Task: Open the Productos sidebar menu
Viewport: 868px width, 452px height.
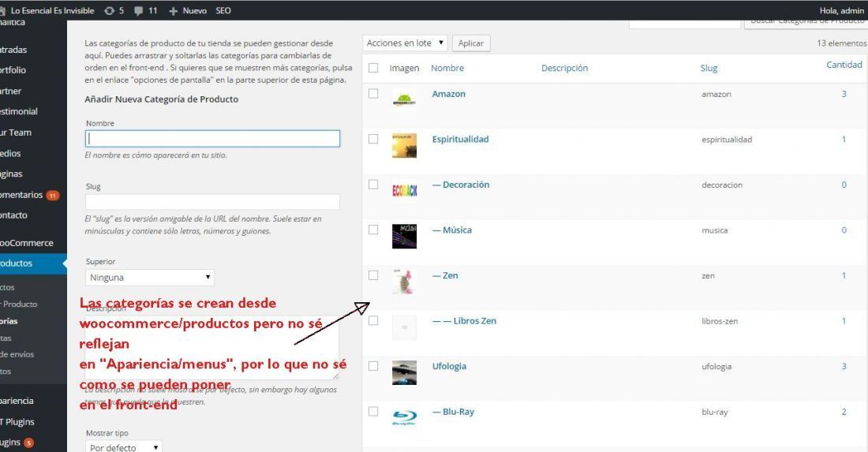Action: coord(33,263)
